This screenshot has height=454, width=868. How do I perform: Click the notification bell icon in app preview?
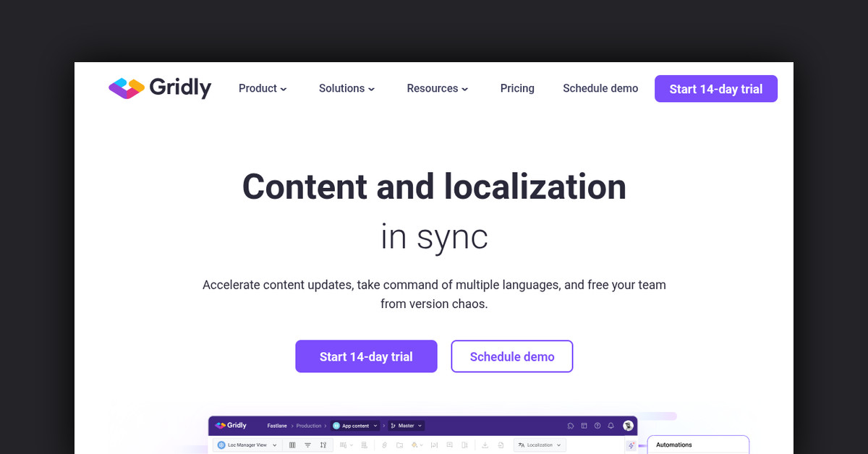coord(610,426)
